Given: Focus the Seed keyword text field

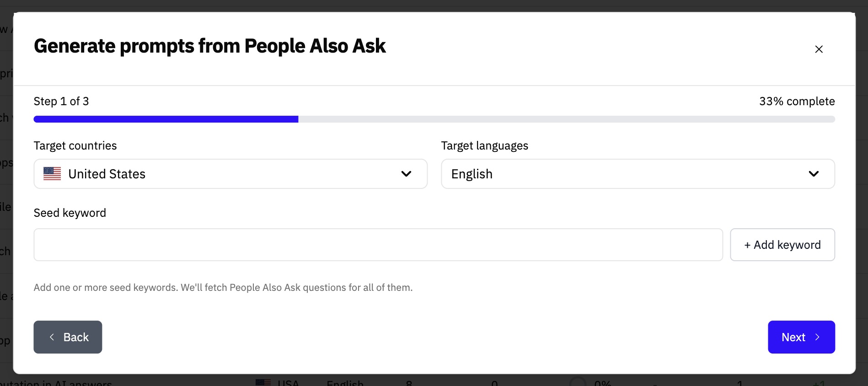Looking at the screenshot, I should (x=378, y=245).
